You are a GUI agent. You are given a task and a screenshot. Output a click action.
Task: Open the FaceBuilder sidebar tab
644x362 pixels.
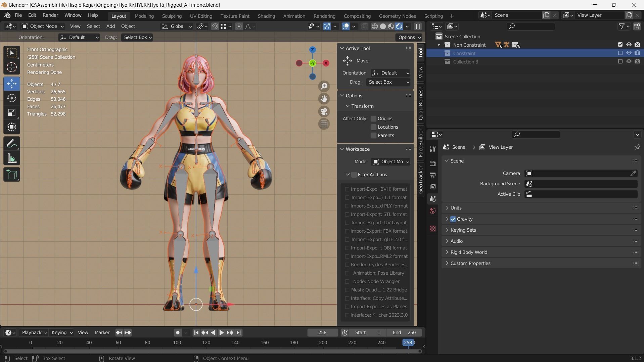pyautogui.click(x=420, y=143)
